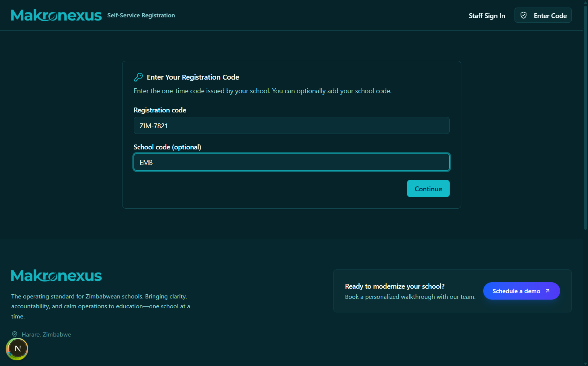Click the 'Registration code' label
Screen dimensions: 588x366
point(160,110)
